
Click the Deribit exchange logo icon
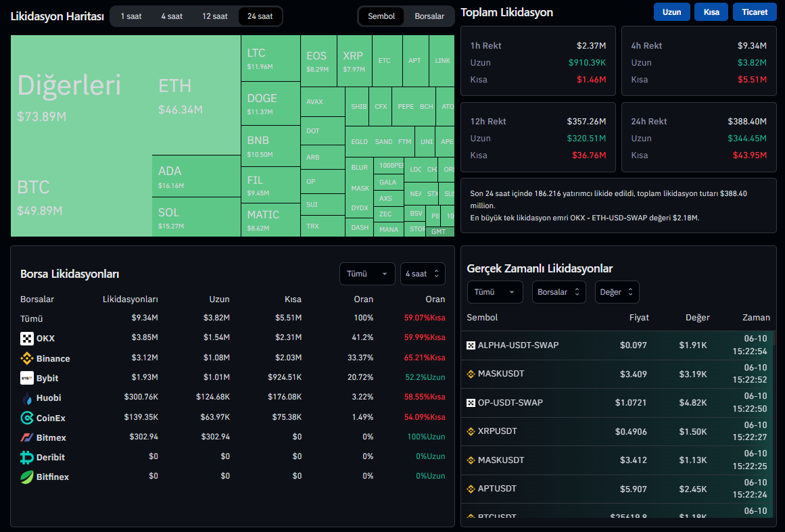27,457
